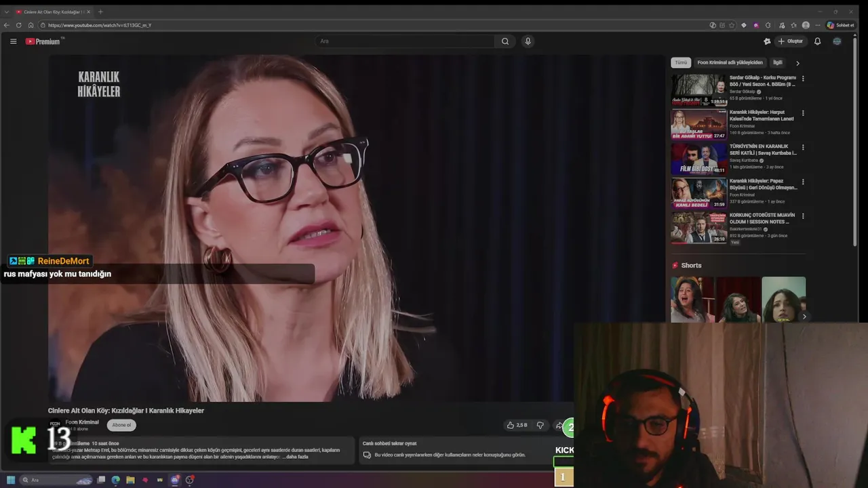
Task: Open the Edge icon in the taskbar
Action: [x=115, y=480]
